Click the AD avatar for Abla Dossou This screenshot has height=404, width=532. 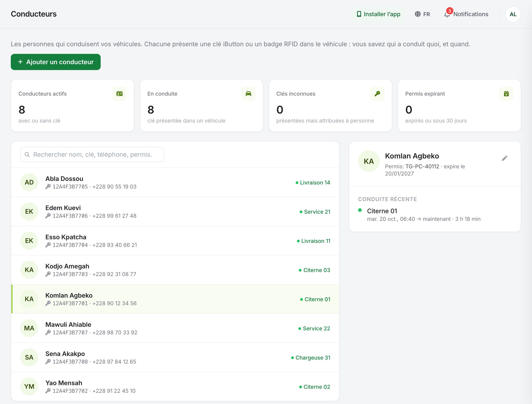coord(29,182)
